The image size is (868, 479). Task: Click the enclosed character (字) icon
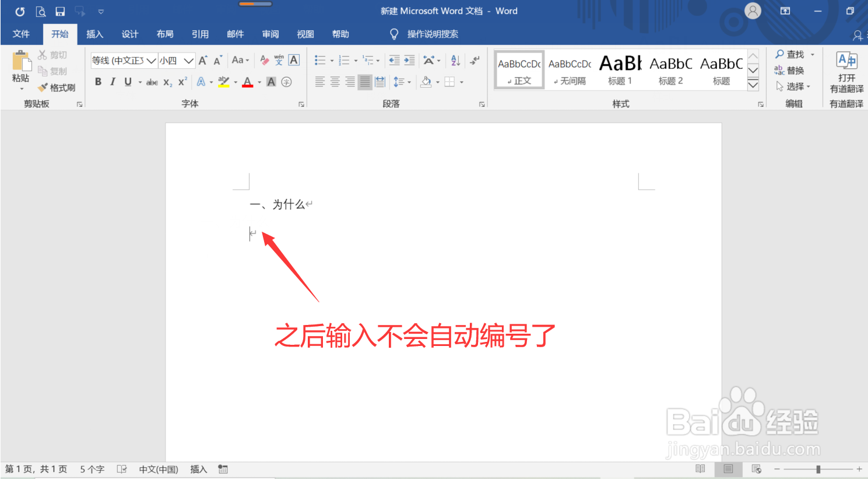[286, 82]
